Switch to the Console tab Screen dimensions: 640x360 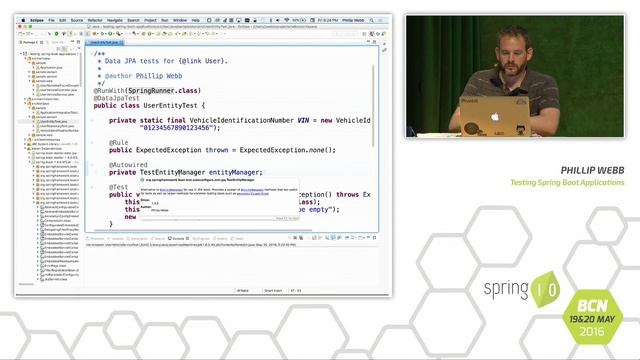[178, 238]
